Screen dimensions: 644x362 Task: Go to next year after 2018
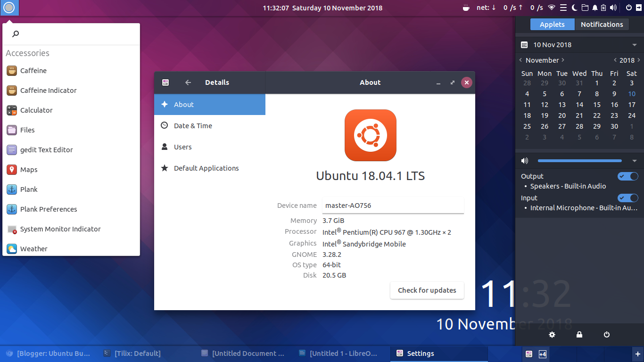coord(639,60)
